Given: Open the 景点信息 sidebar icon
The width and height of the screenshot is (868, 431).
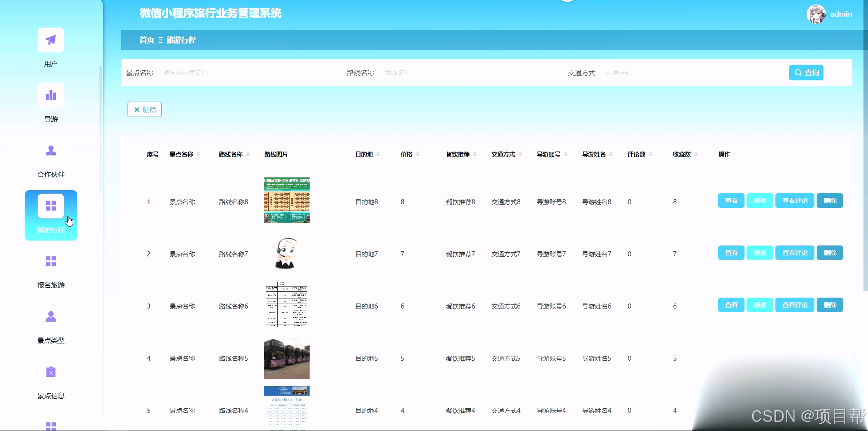Looking at the screenshot, I should pyautogui.click(x=50, y=372).
